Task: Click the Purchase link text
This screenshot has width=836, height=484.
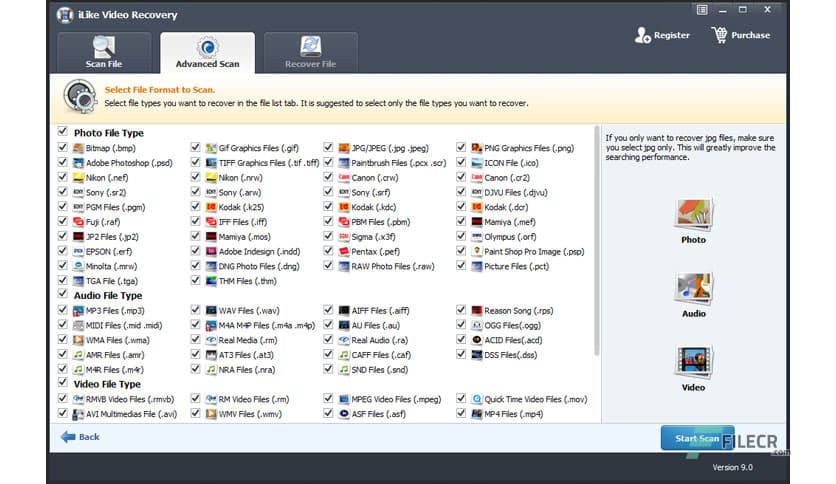Action: [750, 35]
